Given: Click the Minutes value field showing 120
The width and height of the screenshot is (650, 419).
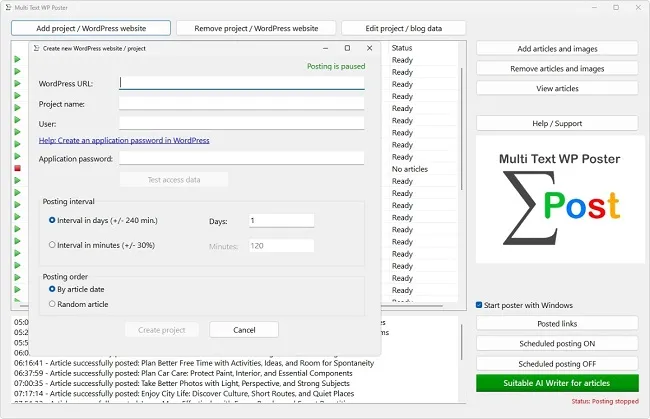Looking at the screenshot, I should 281,246.
